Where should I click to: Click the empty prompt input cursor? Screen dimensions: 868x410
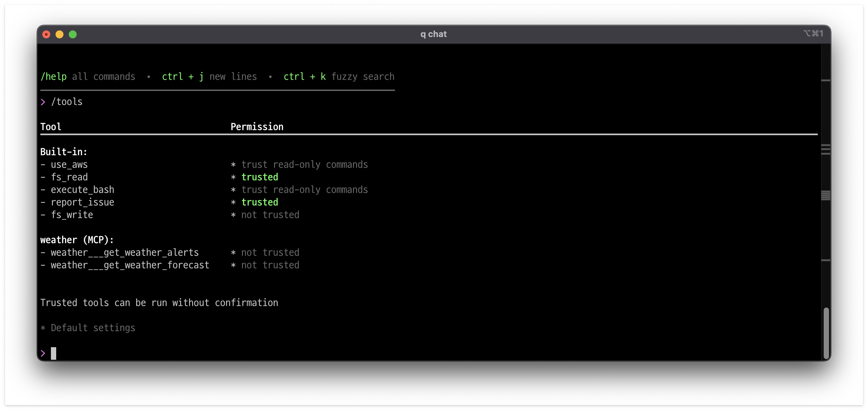pyautogui.click(x=54, y=353)
